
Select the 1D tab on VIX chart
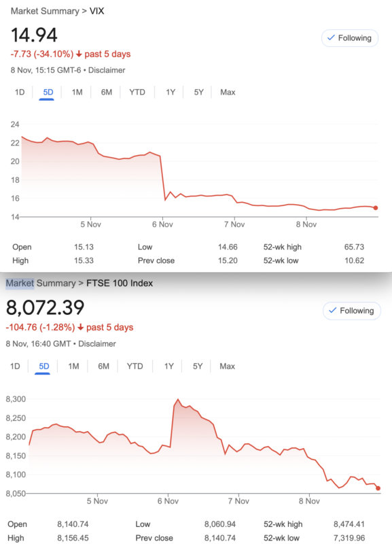click(20, 92)
